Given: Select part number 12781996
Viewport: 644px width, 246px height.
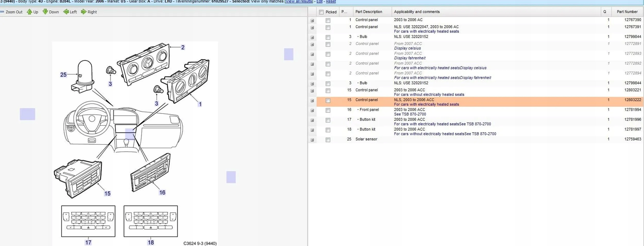Looking at the screenshot, I should coord(633,120).
